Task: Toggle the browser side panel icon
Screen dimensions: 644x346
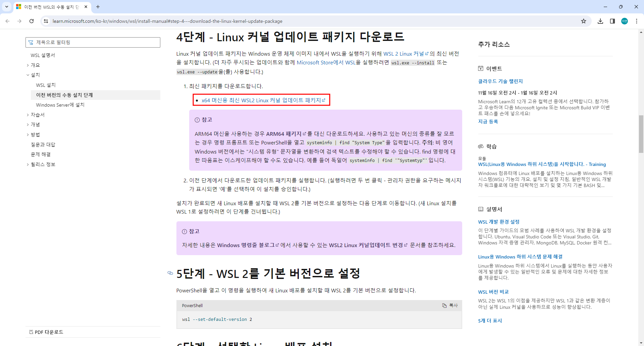Action: pos(612,21)
